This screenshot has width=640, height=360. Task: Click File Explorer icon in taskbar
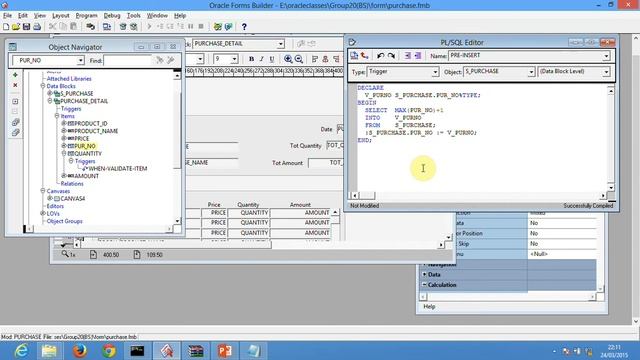click(x=49, y=351)
